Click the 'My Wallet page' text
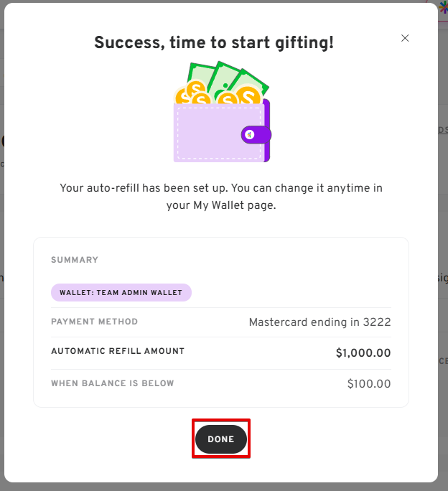The image size is (448, 491). (x=234, y=205)
